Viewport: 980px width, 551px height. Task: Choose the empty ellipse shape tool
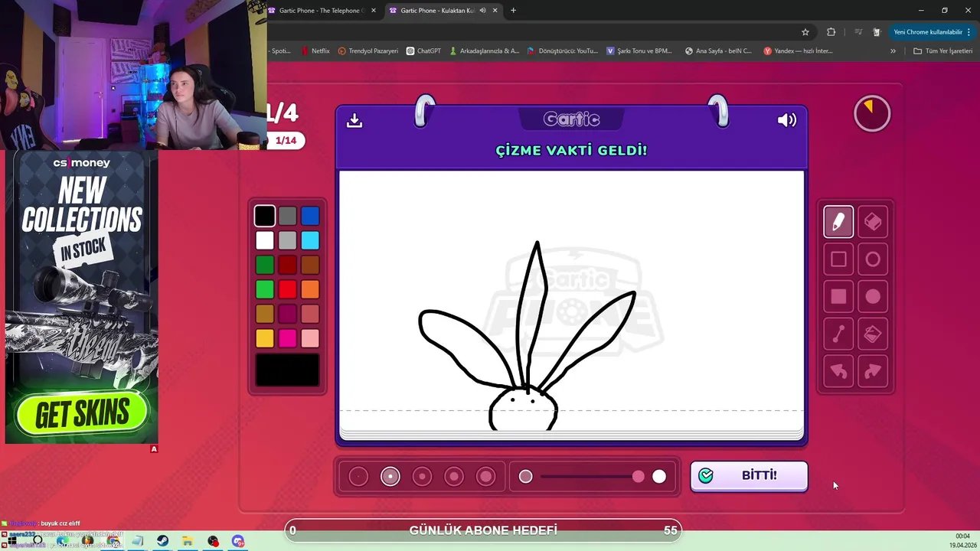click(x=873, y=259)
